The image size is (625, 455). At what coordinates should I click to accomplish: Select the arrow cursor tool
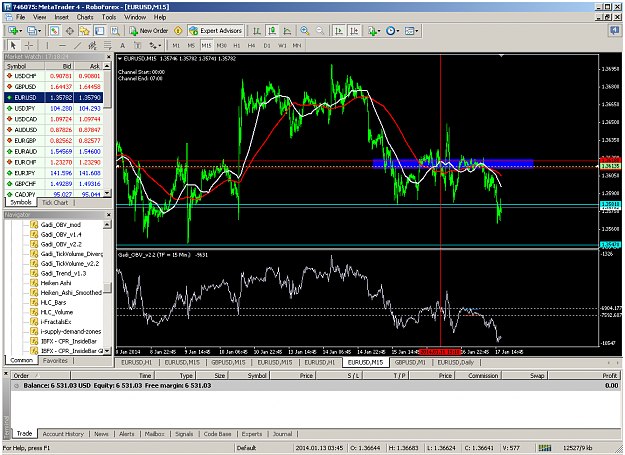[x=13, y=45]
